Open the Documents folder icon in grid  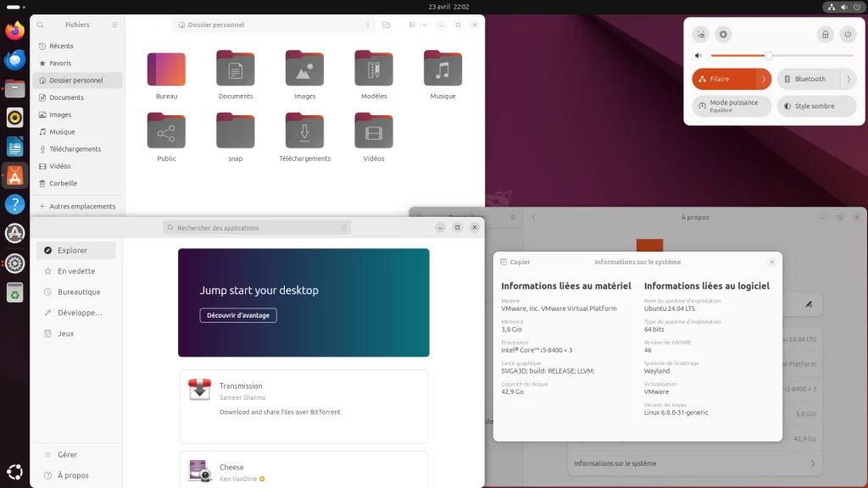tap(236, 69)
